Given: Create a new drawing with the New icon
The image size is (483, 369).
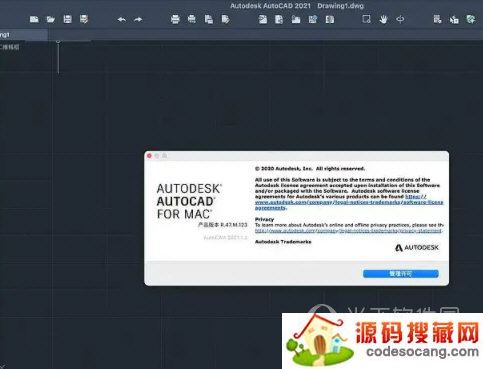Looking at the screenshot, I should point(34,20).
